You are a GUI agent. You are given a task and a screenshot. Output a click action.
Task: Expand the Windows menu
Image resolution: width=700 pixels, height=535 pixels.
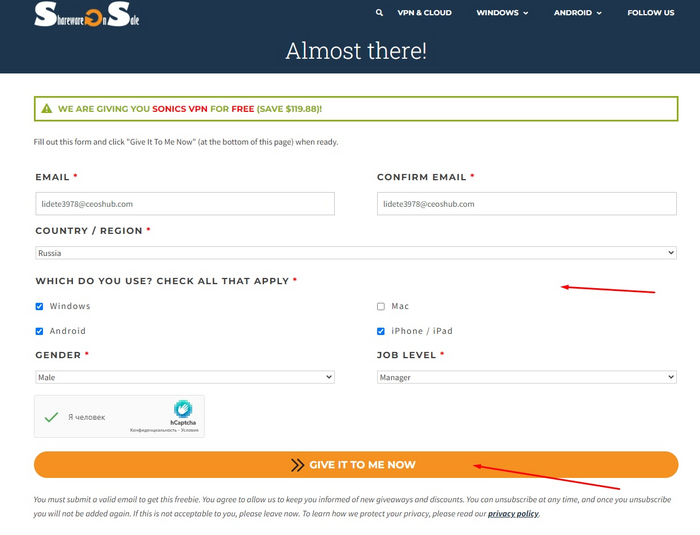[x=502, y=13]
